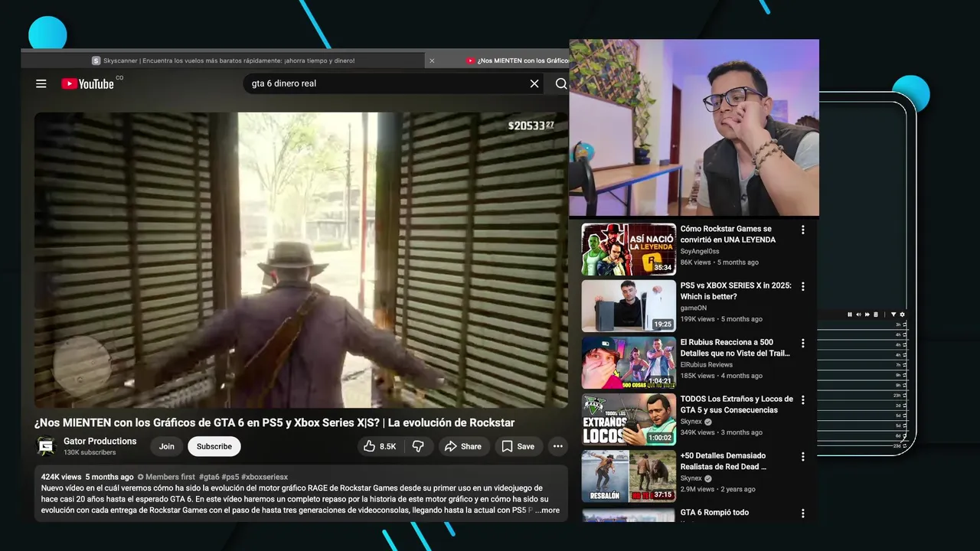Open 'PS5 vs XBOX SERIES X in 2025' title
Screen dimensions: 980x551
(x=736, y=291)
